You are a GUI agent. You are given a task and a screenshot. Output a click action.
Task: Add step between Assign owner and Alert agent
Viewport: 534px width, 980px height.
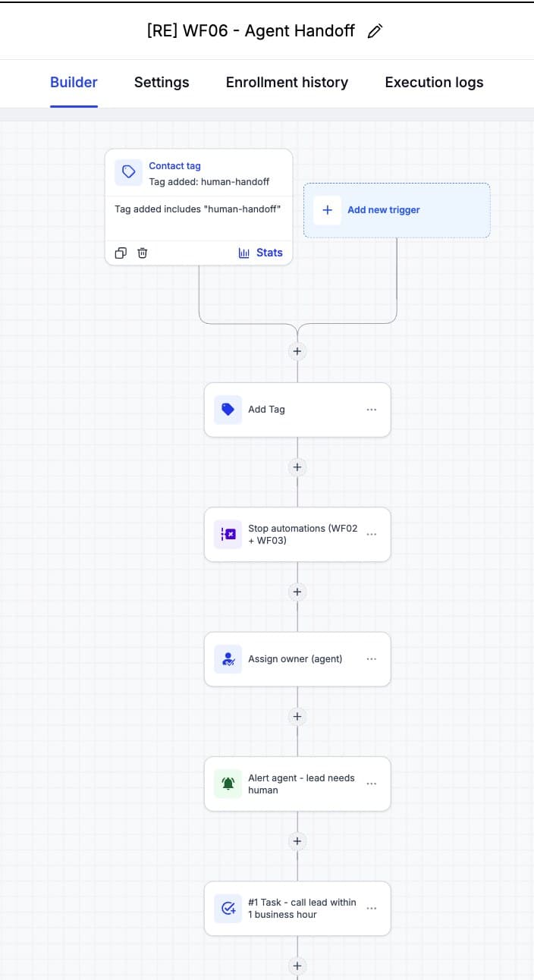[x=297, y=716]
